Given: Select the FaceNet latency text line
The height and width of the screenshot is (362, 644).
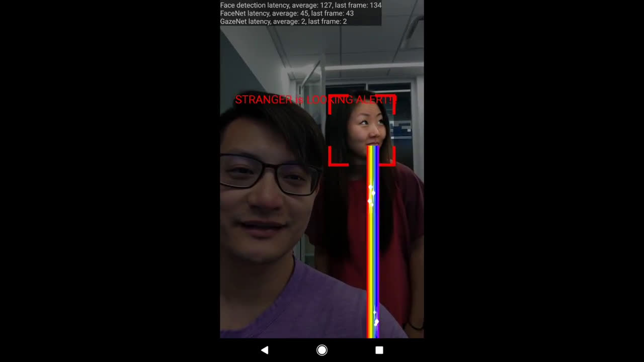Looking at the screenshot, I should pyautogui.click(x=287, y=14).
